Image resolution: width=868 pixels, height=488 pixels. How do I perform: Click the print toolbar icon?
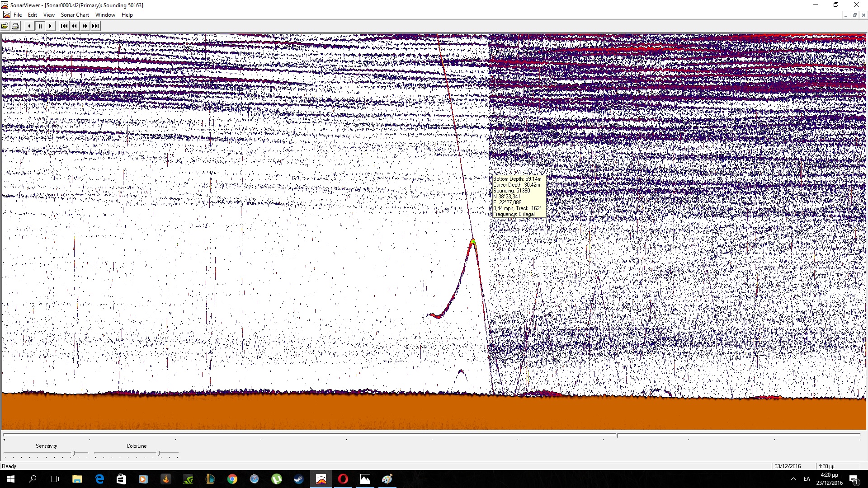15,26
